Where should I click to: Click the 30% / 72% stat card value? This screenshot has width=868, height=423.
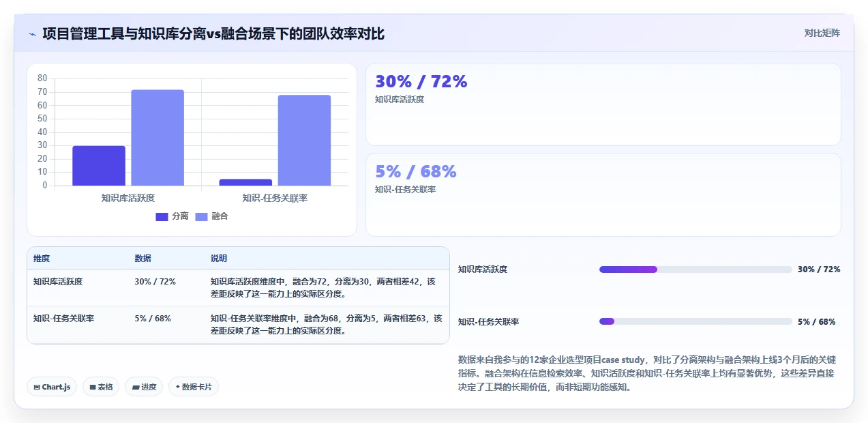(x=421, y=82)
